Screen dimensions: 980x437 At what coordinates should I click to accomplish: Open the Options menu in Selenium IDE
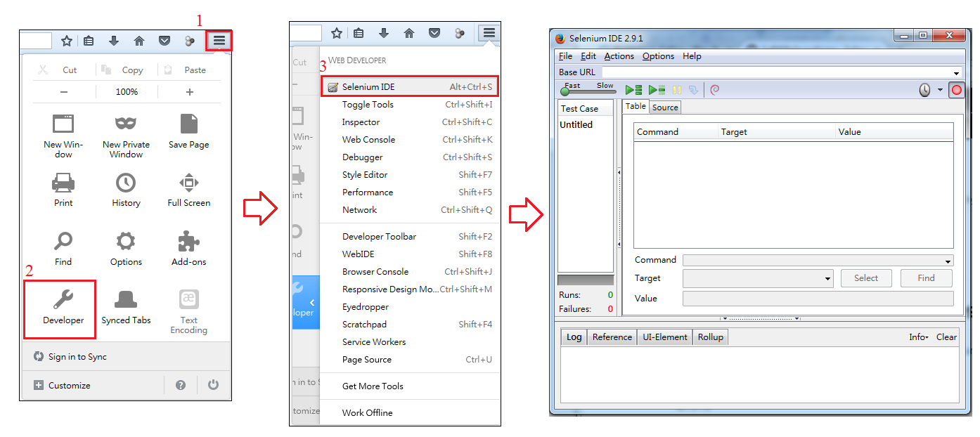tap(658, 56)
